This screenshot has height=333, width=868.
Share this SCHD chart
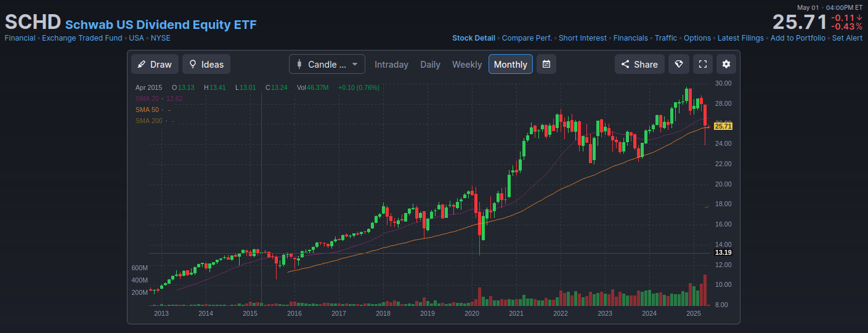point(639,64)
